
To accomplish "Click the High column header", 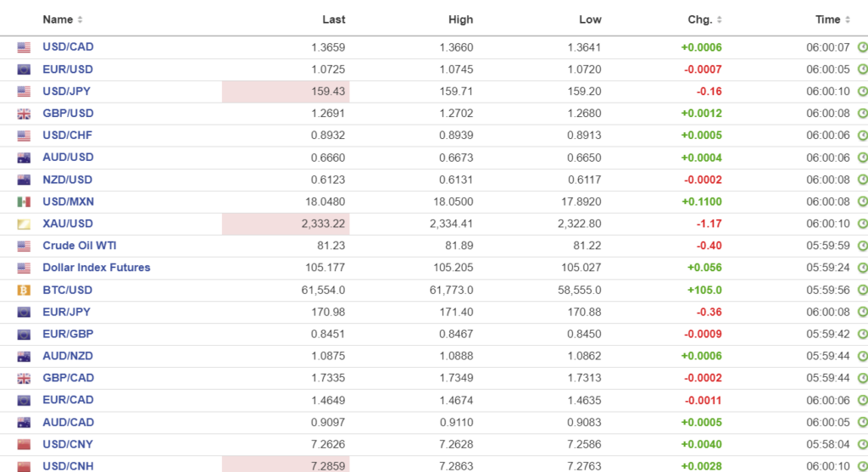I will (x=460, y=19).
